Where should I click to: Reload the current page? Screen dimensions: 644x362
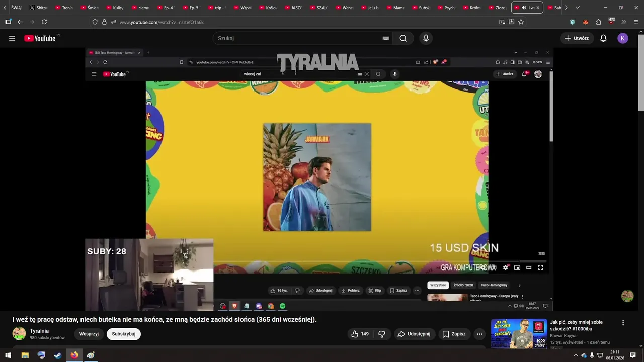44,22
